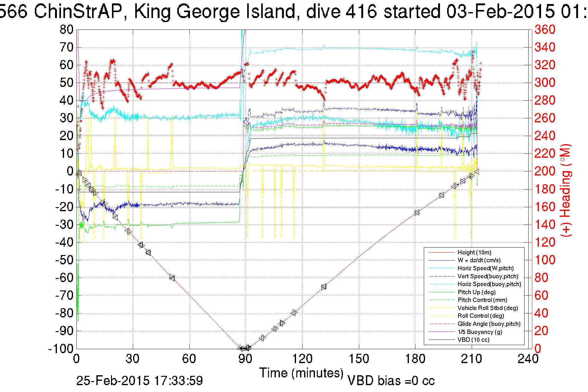Click the Time (minutes) x-axis label

click(x=301, y=373)
